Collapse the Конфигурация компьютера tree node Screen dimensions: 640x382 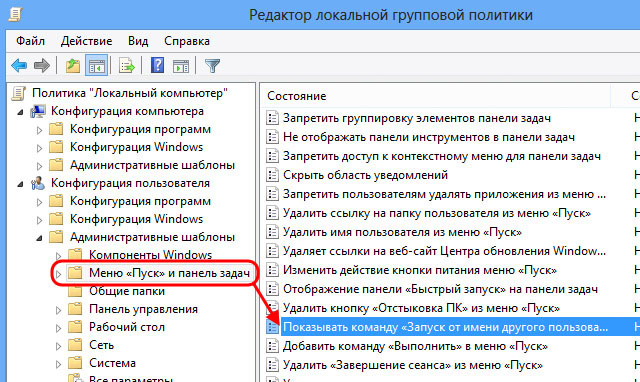point(20,112)
